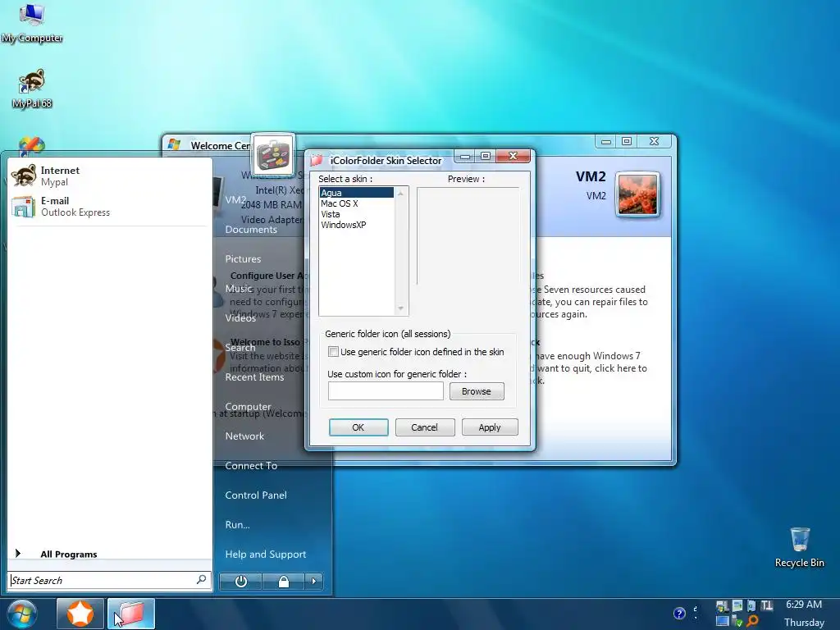Viewport: 840px width, 630px height.
Task: Enable Use generic folder icon checkbox
Action: [x=333, y=352]
